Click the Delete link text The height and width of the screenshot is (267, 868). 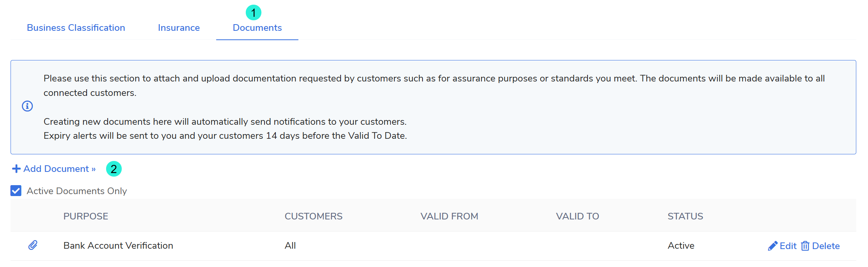826,246
